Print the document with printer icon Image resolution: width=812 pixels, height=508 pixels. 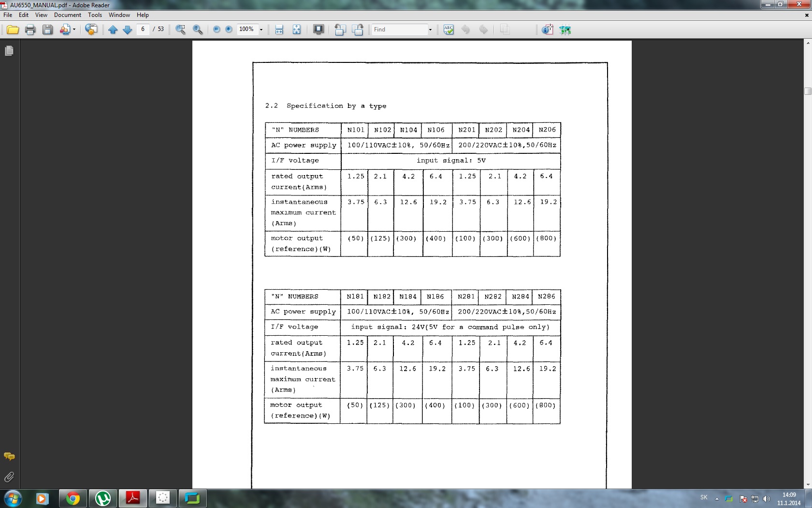point(30,30)
